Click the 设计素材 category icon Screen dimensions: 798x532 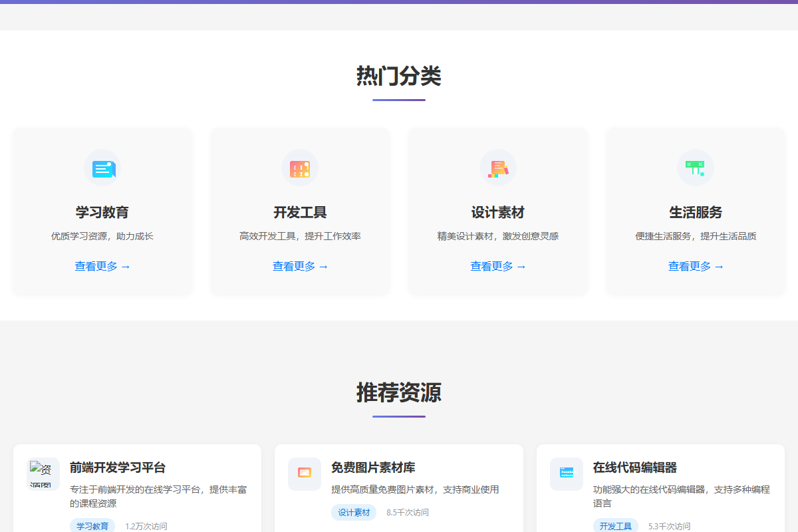498,167
